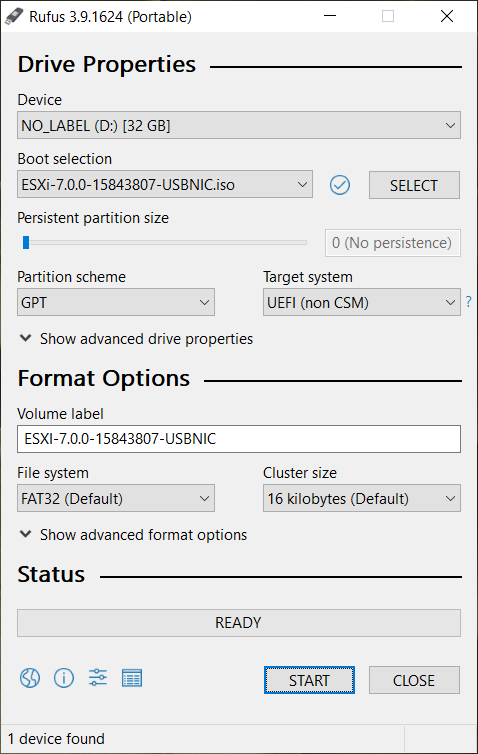Screen dimensions: 478x754
Task: Click the CLOSE button
Action: click(415, 680)
